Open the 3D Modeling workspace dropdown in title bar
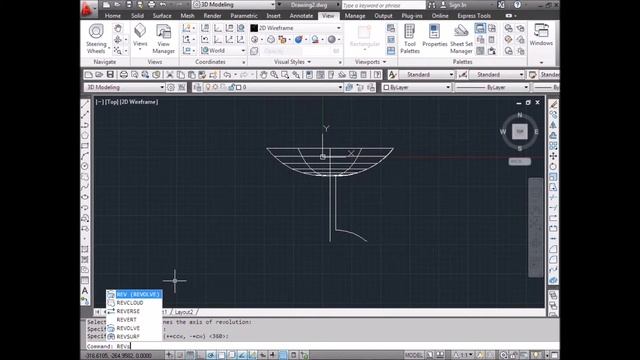 [234, 4]
